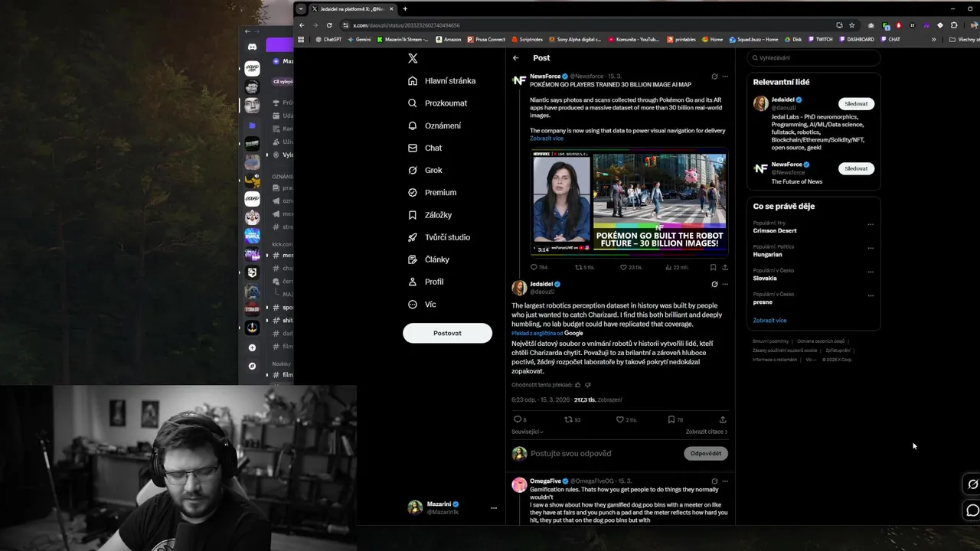Open Grok floating button at right edge
The image size is (980, 551).
(973, 484)
